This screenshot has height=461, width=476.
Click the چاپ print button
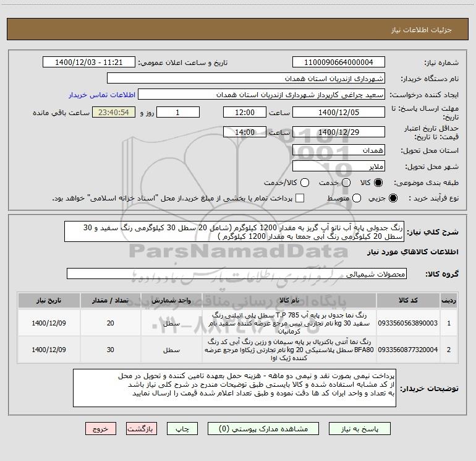click(182, 428)
